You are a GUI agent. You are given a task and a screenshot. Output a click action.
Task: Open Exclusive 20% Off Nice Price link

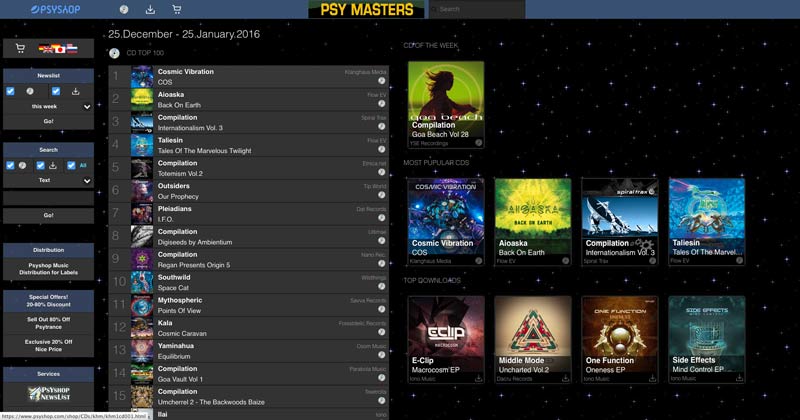point(48,345)
